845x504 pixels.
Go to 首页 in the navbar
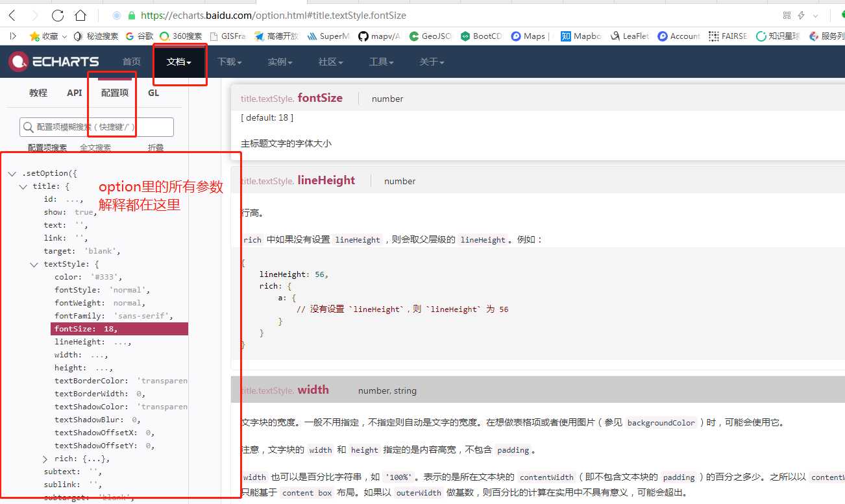131,62
